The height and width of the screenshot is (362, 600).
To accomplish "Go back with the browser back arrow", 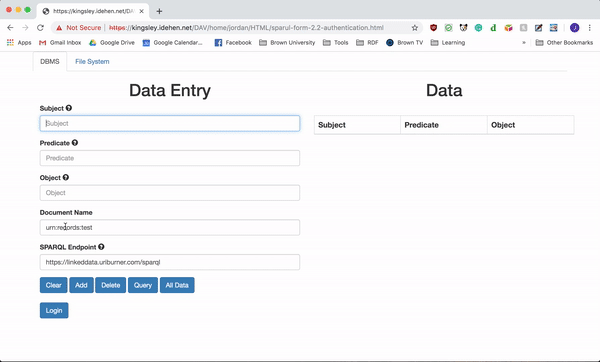I will coord(10,28).
